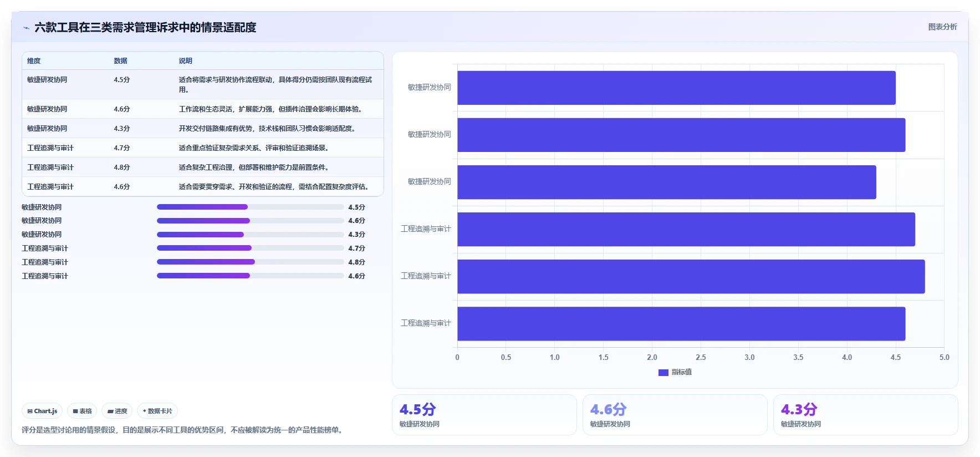Click the 4.0 tick on the chart axis

point(847,358)
